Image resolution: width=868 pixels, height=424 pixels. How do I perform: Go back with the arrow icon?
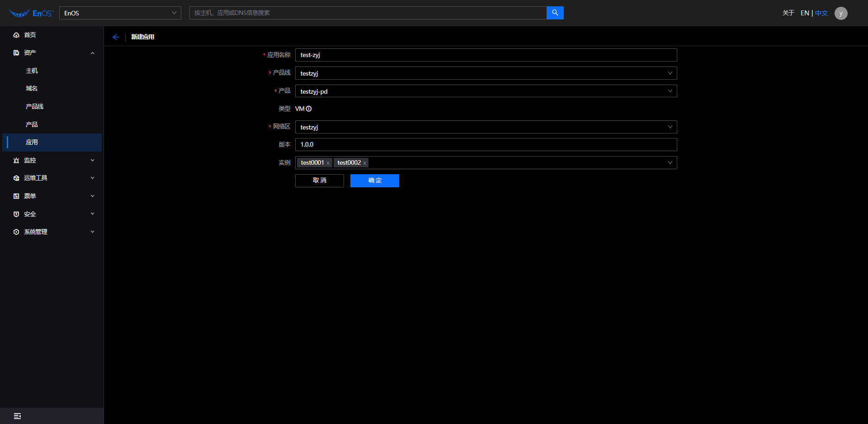click(116, 37)
